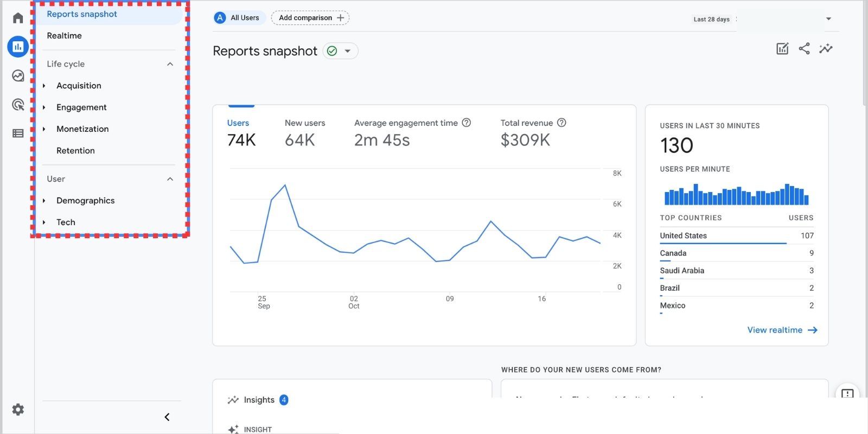The height and width of the screenshot is (434, 868).
Task: Open the Insights sparkline icon top right
Action: coord(826,49)
